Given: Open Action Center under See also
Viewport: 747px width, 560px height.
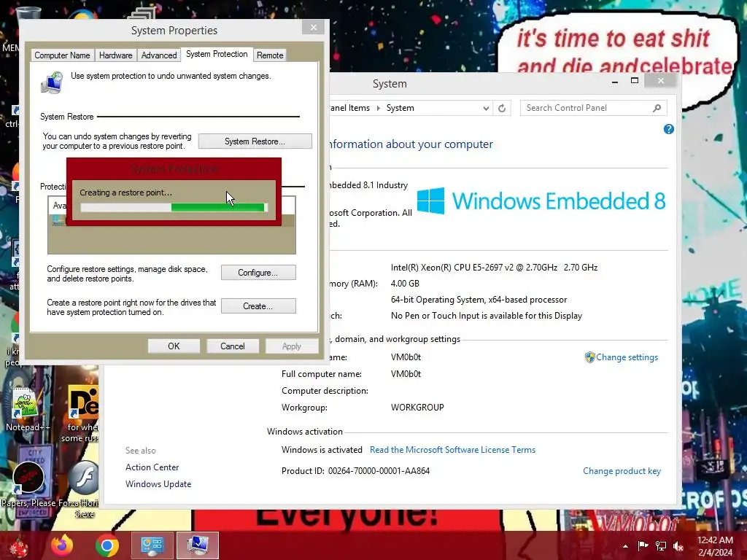Looking at the screenshot, I should (x=152, y=467).
